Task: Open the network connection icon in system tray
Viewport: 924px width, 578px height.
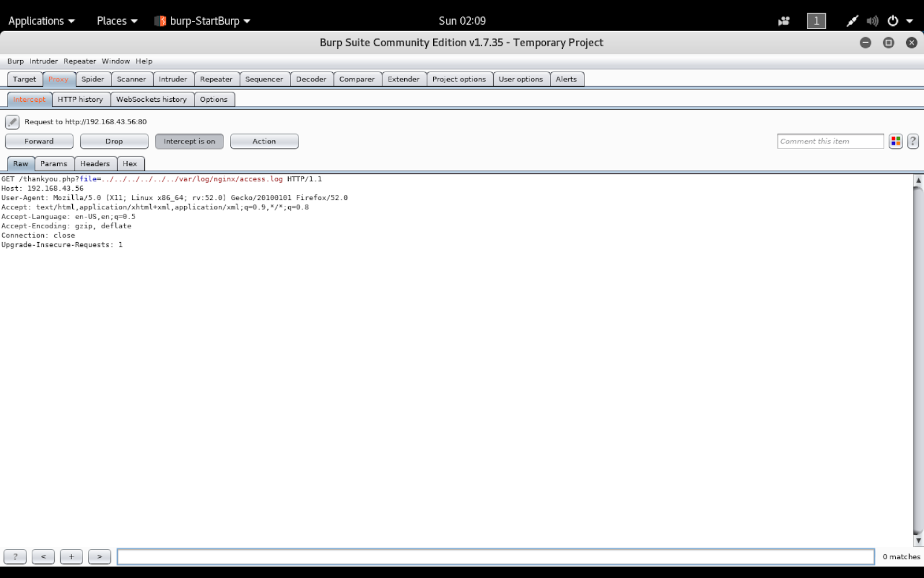Action: (x=852, y=21)
